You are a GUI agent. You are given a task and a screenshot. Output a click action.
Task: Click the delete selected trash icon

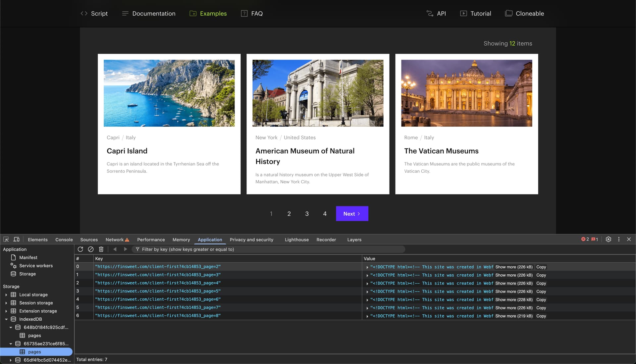[101, 249]
